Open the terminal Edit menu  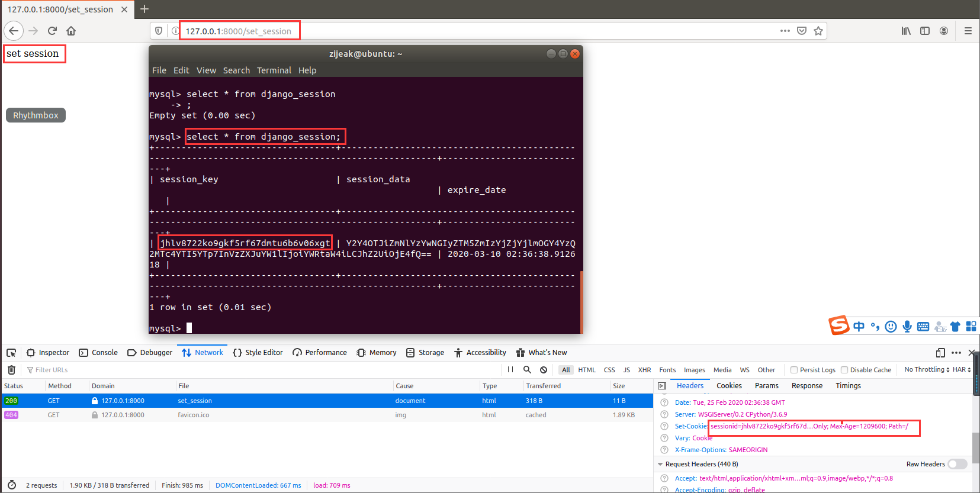(181, 70)
